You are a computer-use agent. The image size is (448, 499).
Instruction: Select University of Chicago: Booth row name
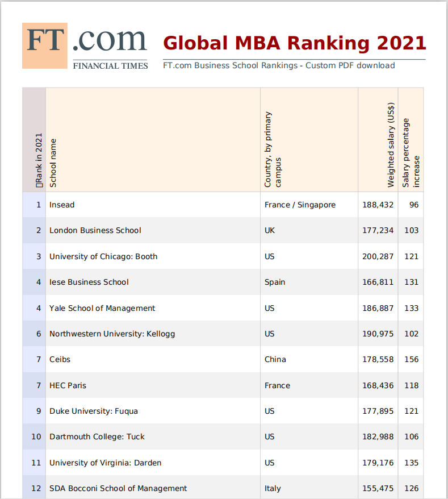click(x=103, y=256)
